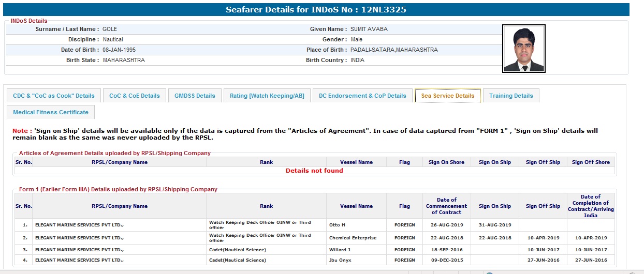The image size is (644, 274).
Task: Click the date of birth 08-JAN-1995
Action: click(119, 50)
